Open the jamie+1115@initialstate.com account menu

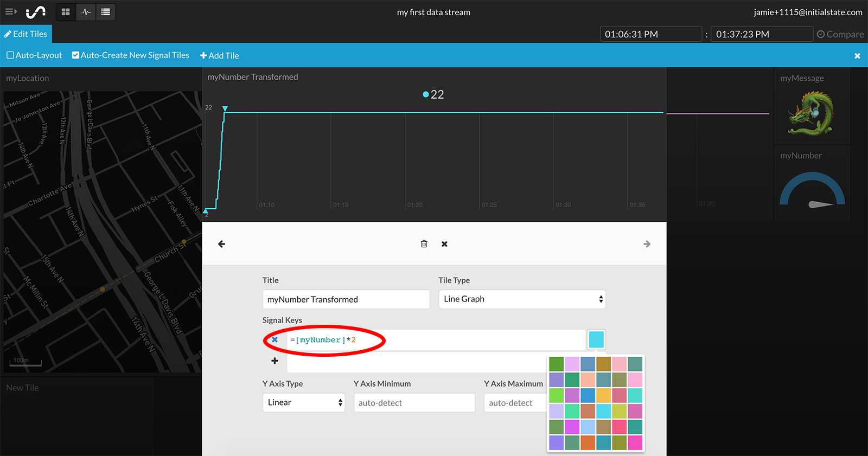(x=808, y=12)
